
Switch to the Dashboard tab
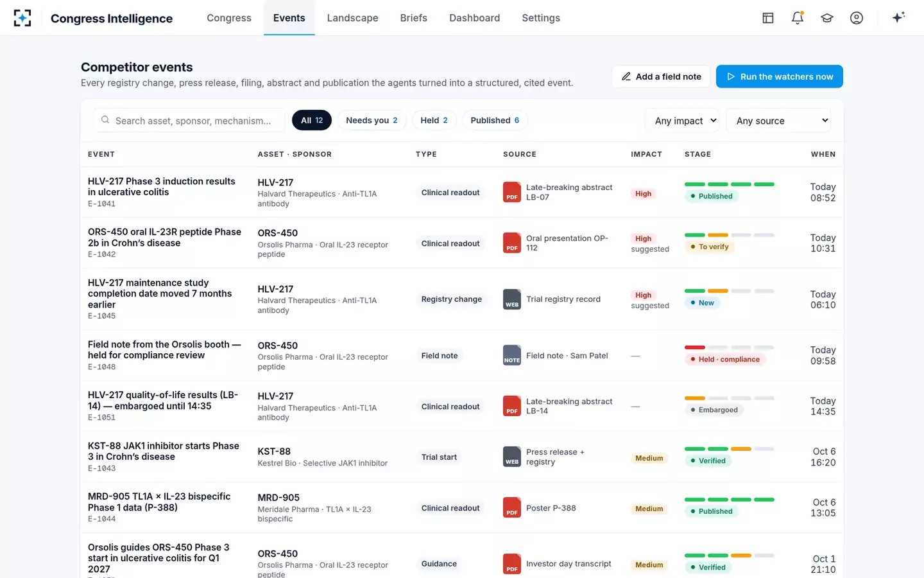click(x=475, y=18)
